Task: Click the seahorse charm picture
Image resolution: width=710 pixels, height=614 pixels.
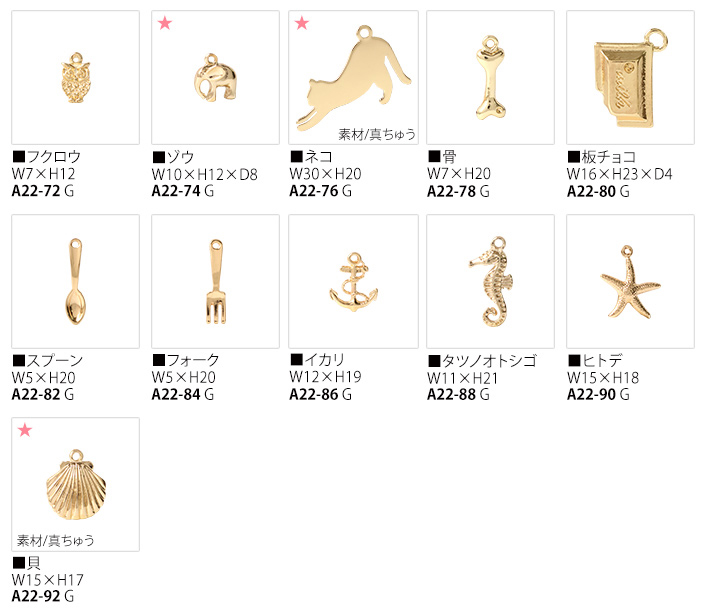Action: 490,281
